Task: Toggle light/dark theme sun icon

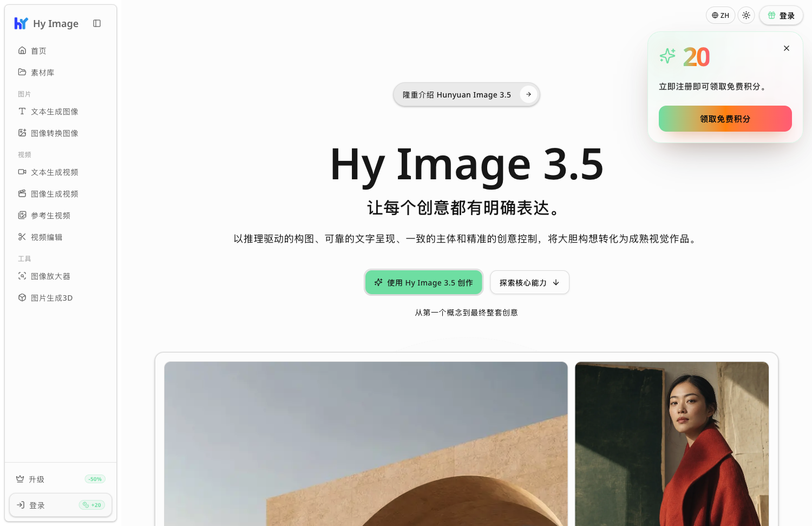Action: click(746, 15)
